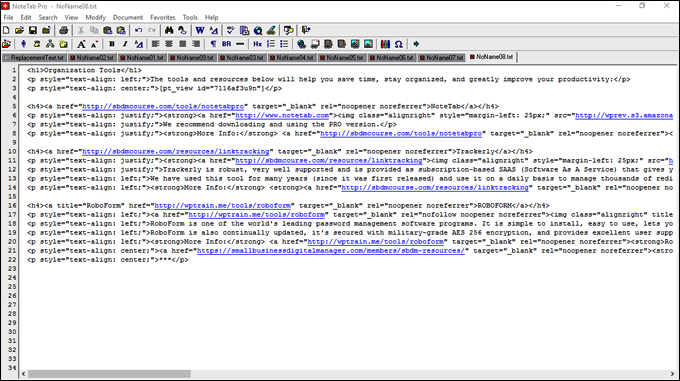The image size is (680, 381).
Task: Insert a line break with BR icon
Action: click(226, 44)
